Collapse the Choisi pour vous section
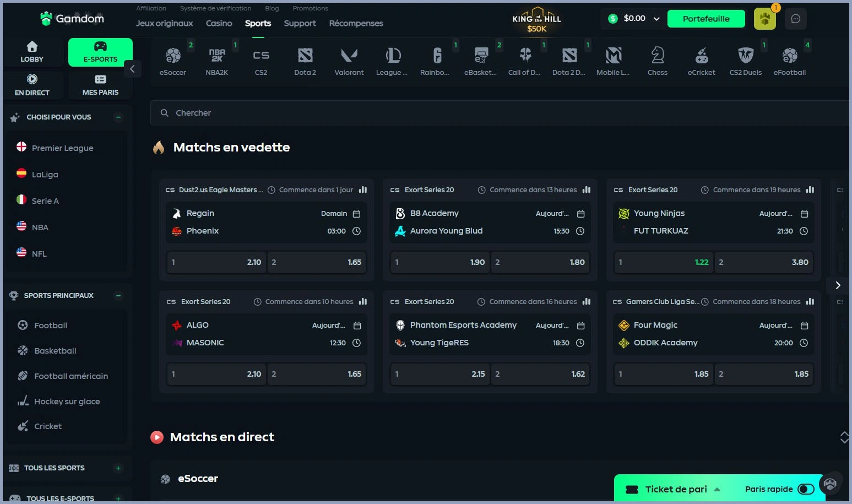Screen dimensions: 852x504 click(x=118, y=117)
